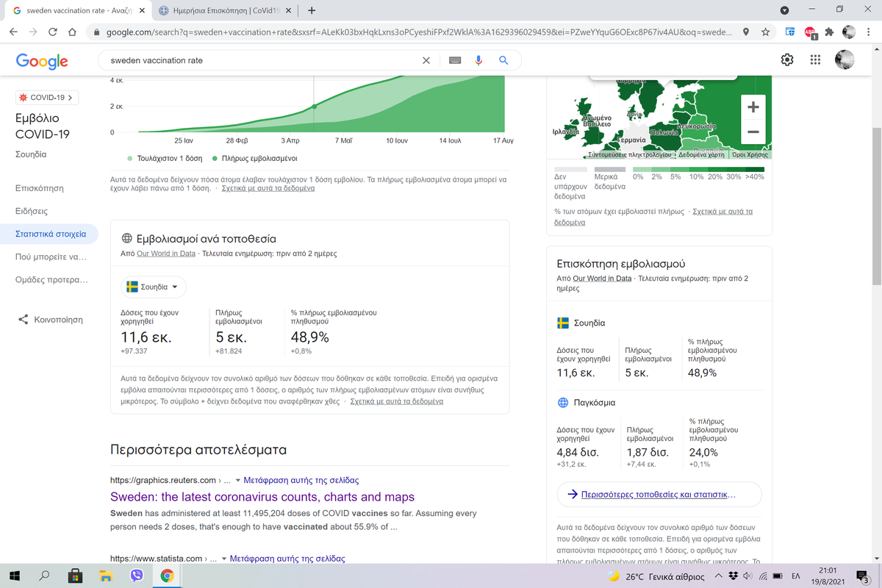Click the Τουλάχιστον 1 δόση legend dot
This screenshot has width=882, height=588.
pos(130,158)
